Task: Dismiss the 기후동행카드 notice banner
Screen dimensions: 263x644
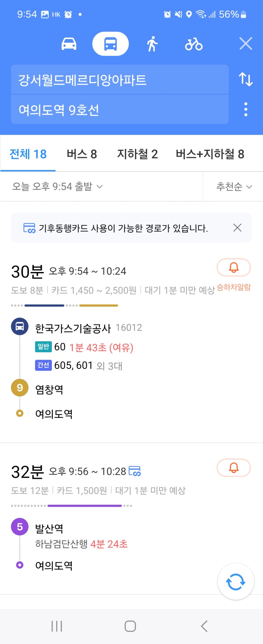Action: tap(237, 228)
